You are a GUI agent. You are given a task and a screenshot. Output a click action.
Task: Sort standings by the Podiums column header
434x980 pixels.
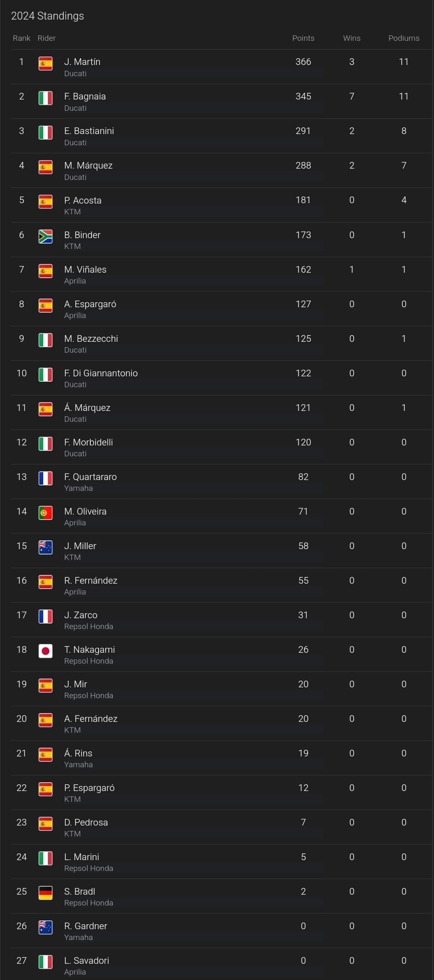[x=404, y=38]
